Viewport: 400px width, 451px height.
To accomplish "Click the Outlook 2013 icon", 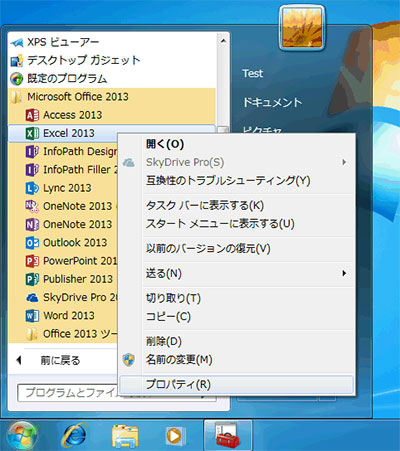I will coord(32,243).
